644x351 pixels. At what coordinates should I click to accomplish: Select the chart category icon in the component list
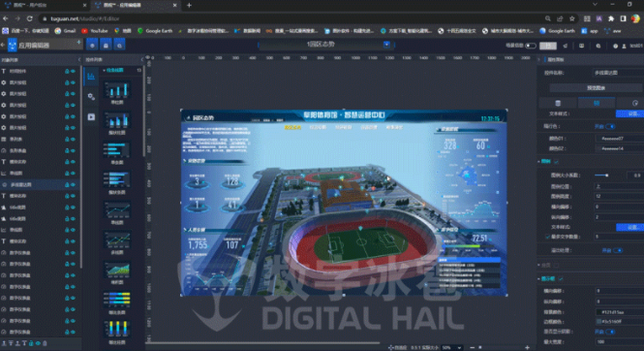pyautogui.click(x=91, y=77)
